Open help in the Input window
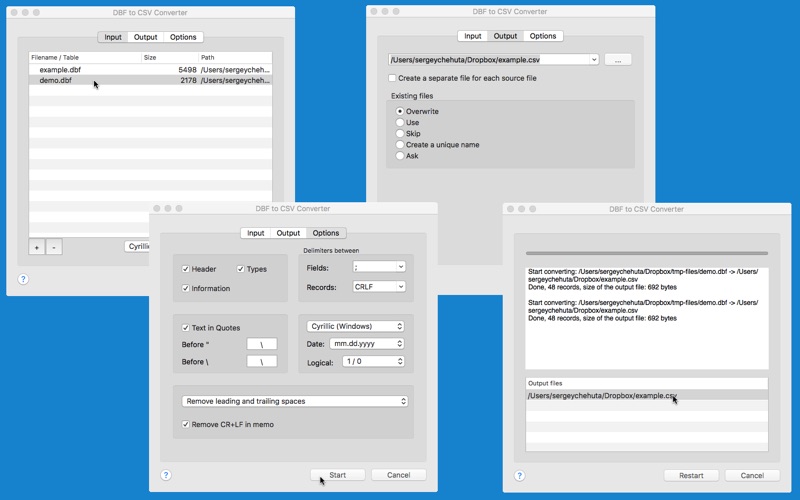Screen dimensions: 800x500 pos(23,279)
